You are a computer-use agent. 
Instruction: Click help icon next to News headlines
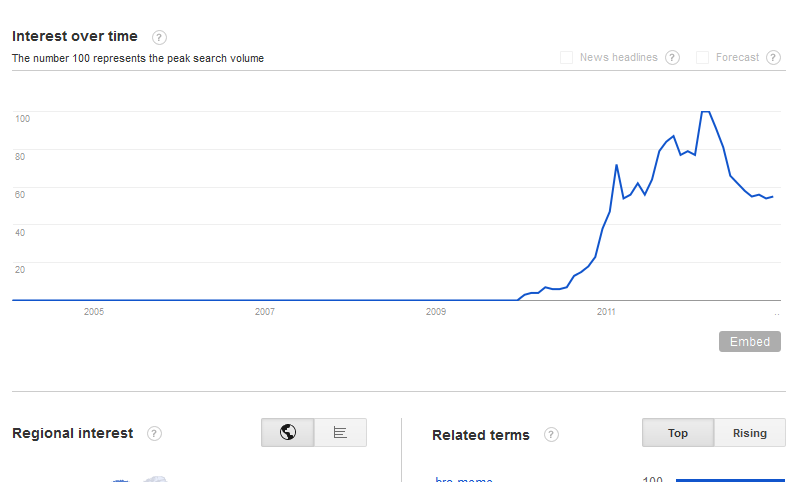pyautogui.click(x=673, y=58)
